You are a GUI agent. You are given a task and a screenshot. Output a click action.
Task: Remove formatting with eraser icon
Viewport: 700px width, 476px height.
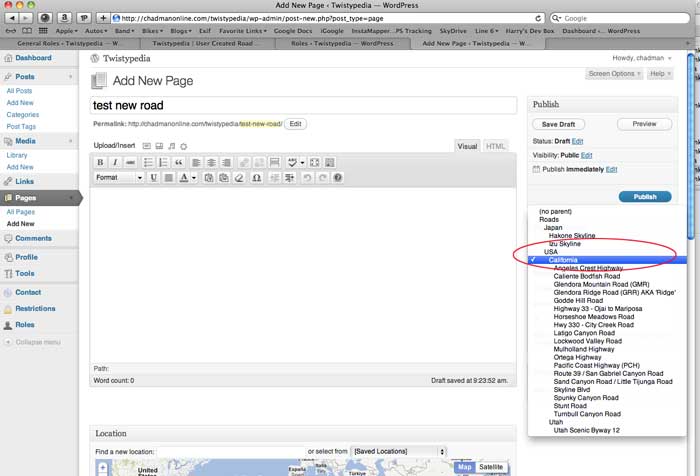coord(239,178)
